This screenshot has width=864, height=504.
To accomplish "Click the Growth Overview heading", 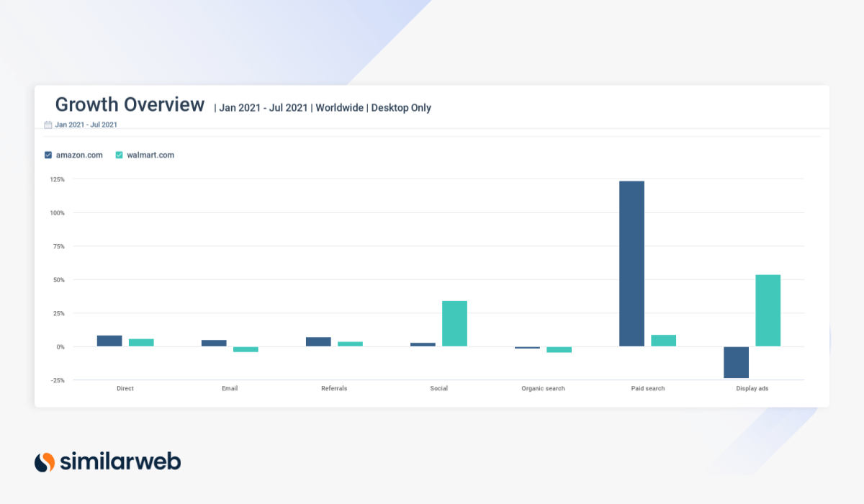I will [130, 105].
